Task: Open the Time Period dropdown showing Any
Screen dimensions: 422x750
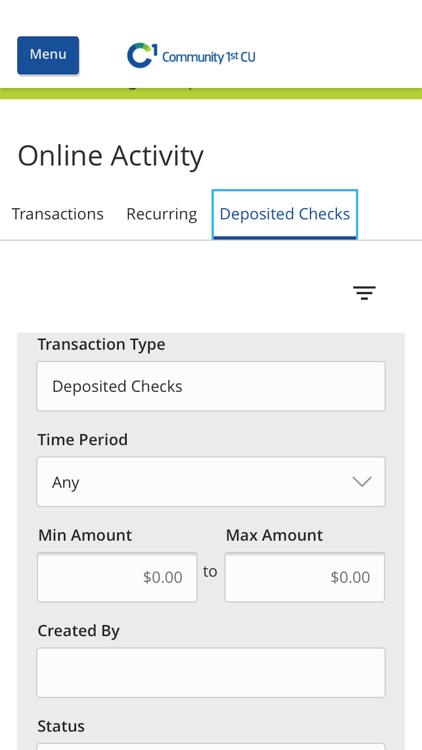Action: pyautogui.click(x=211, y=482)
